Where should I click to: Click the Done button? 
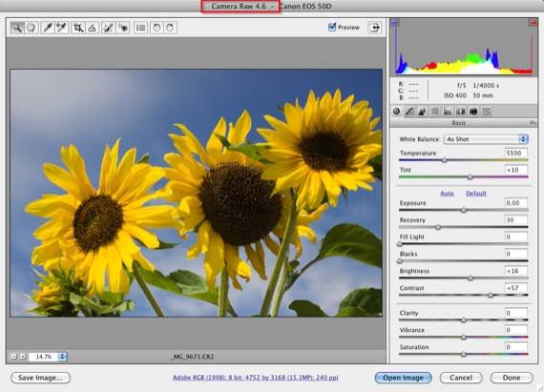click(x=512, y=378)
